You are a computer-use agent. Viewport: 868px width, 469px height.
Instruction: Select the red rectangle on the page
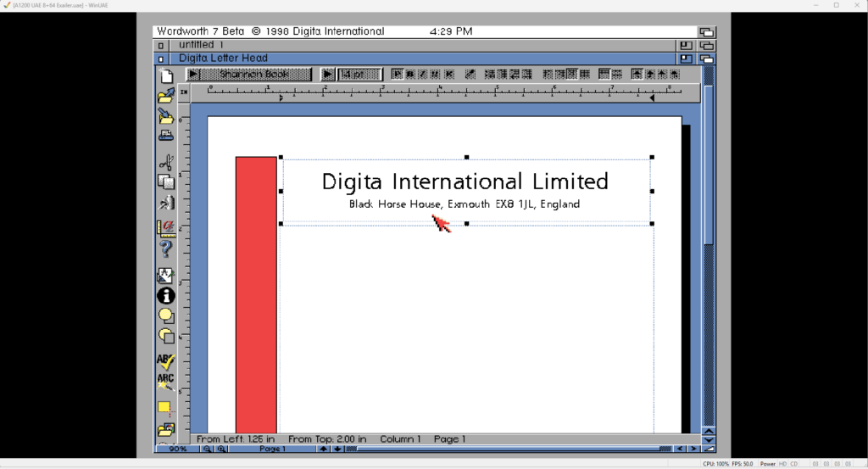click(256, 294)
